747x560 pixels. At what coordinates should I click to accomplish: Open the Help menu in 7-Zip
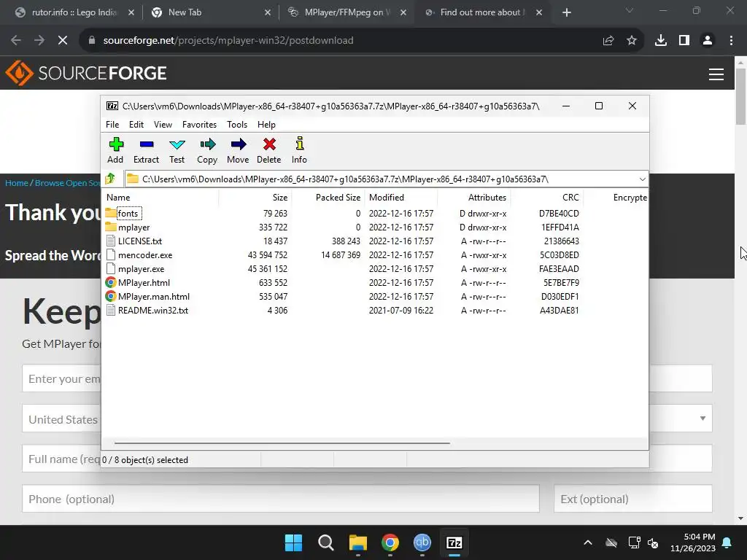(266, 124)
